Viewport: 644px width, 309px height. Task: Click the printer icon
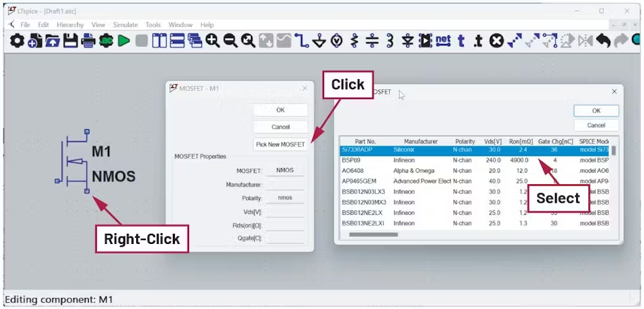(x=88, y=41)
